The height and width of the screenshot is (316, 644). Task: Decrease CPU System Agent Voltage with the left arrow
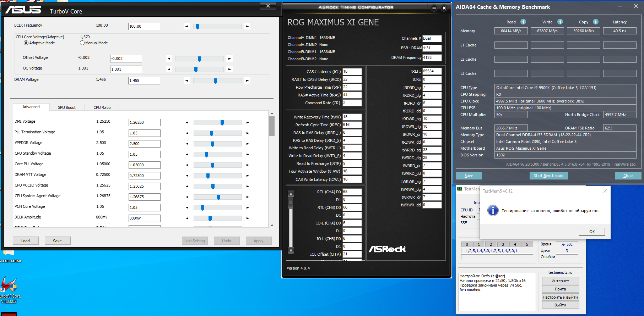point(187,197)
